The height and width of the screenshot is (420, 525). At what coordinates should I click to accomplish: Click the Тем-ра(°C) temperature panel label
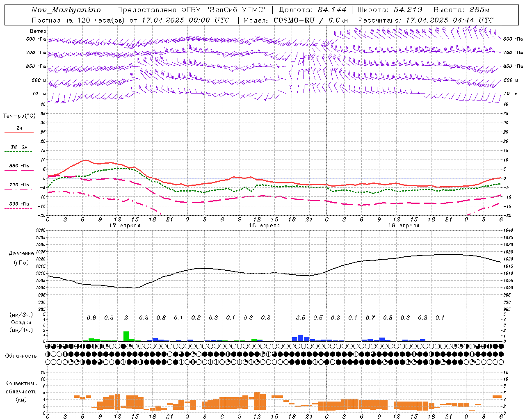point(19,116)
